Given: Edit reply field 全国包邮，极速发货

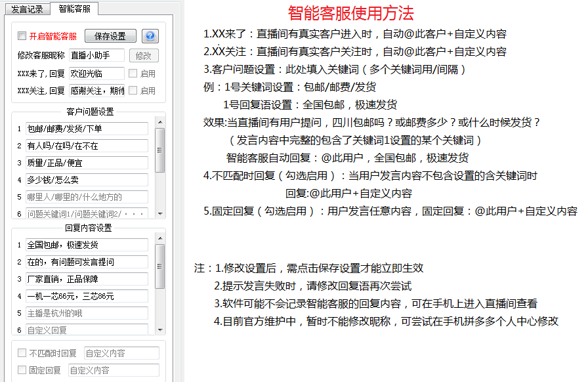Looking at the screenshot, I should click(87, 245).
